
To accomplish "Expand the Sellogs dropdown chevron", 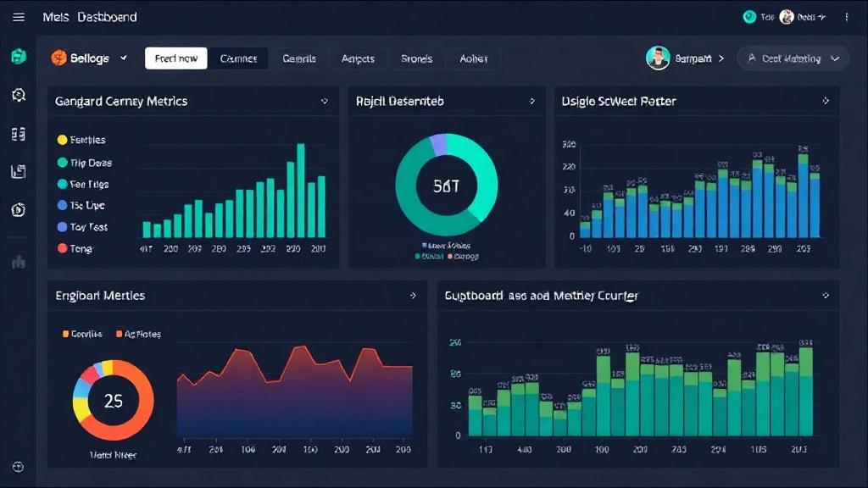I will click(124, 58).
